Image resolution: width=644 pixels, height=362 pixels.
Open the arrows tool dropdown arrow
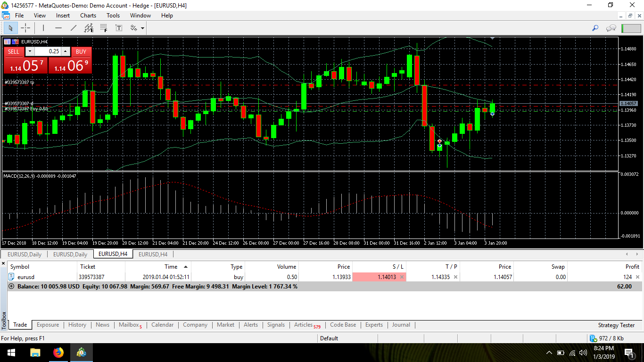pos(142,28)
